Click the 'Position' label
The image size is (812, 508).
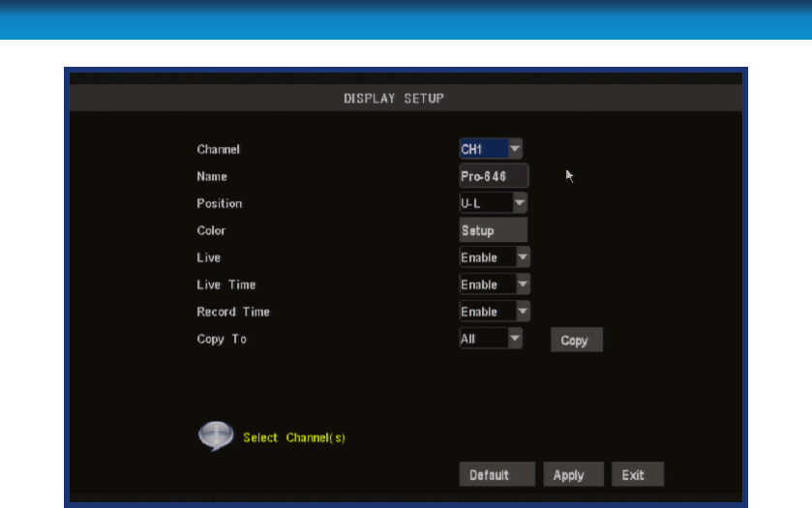point(219,203)
